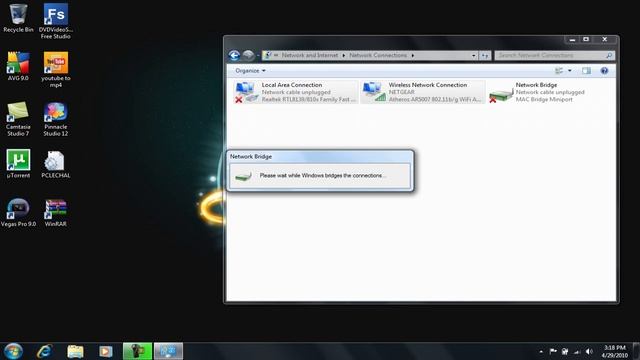The width and height of the screenshot is (640, 360).
Task: Expand the view options dropdown arrow
Action: (570, 71)
